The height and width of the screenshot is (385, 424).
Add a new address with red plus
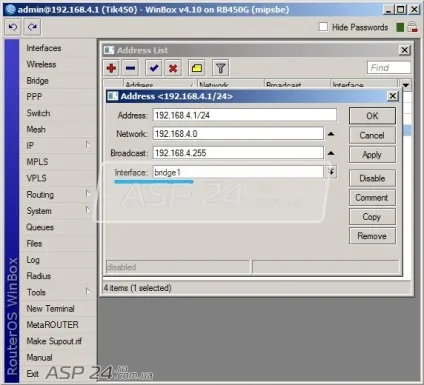111,68
